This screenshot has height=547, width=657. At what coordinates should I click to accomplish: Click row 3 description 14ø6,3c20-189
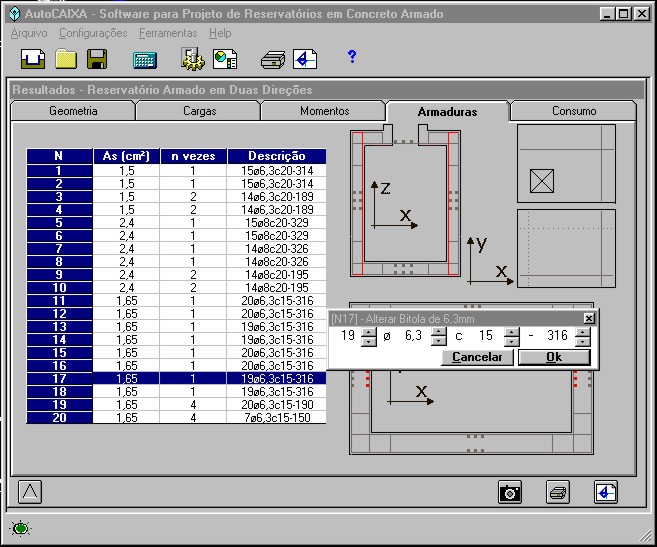pos(277,197)
